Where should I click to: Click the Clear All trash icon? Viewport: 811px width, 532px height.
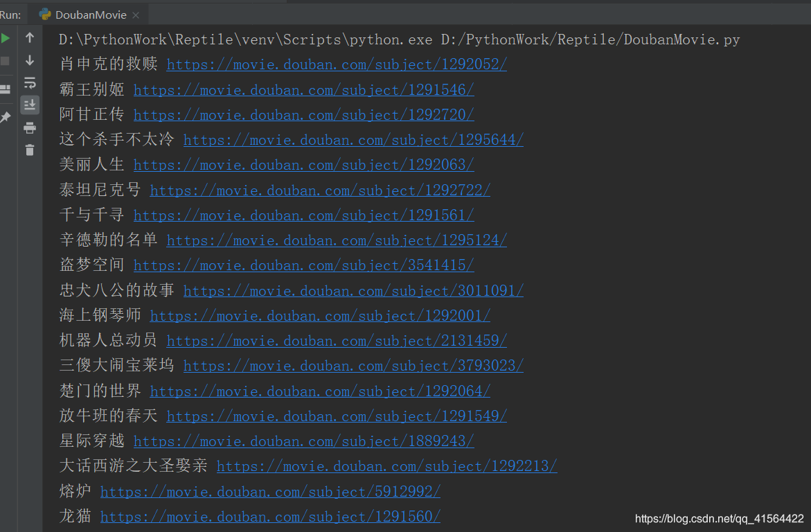click(30, 150)
